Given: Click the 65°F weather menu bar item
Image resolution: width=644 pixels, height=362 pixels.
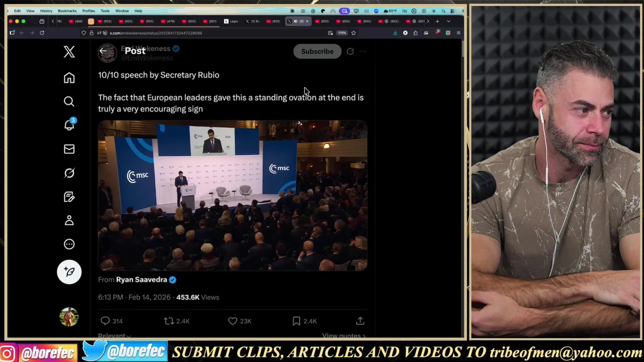Looking at the screenshot, I should [x=391, y=11].
